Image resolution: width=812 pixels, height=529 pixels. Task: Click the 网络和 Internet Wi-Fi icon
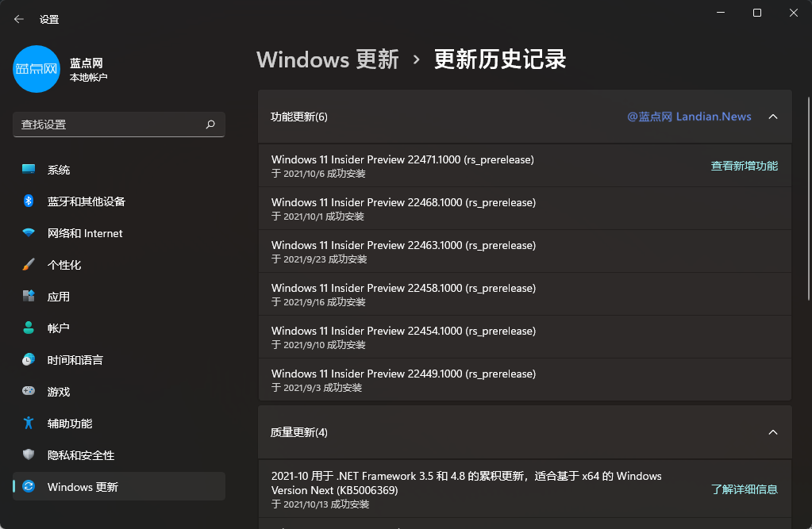pyautogui.click(x=29, y=233)
